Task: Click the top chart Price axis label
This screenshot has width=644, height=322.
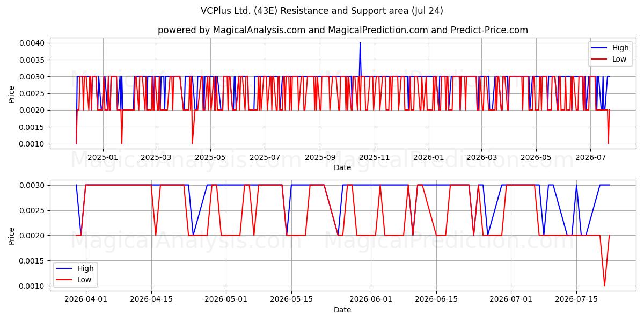Action: (x=12, y=93)
